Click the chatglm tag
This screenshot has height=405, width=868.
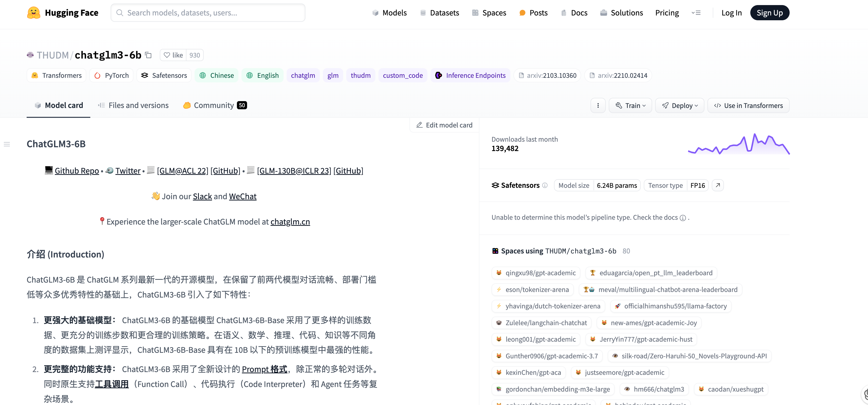[303, 76]
